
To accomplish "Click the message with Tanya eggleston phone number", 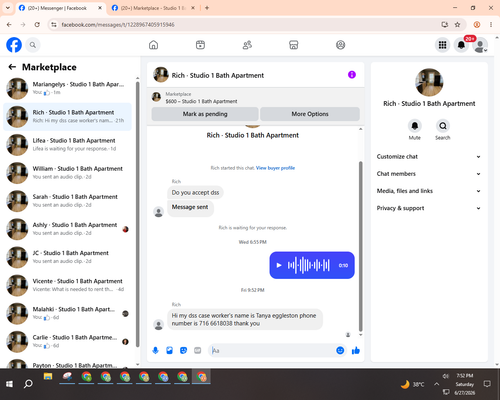I will coord(244,319).
